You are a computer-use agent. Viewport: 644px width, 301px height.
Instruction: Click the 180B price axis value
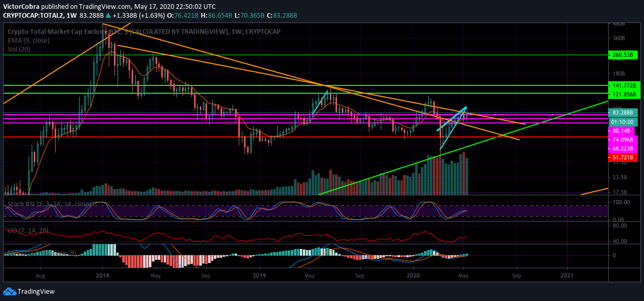[619, 73]
